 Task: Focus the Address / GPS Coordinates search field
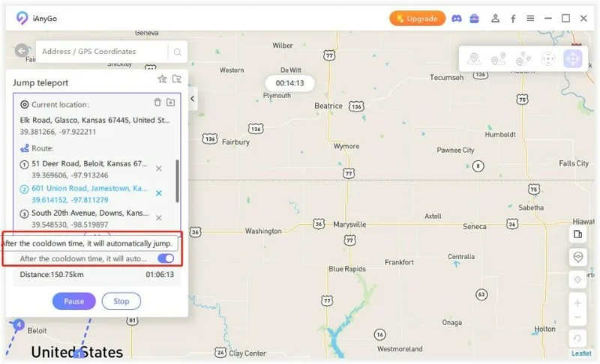click(x=103, y=52)
